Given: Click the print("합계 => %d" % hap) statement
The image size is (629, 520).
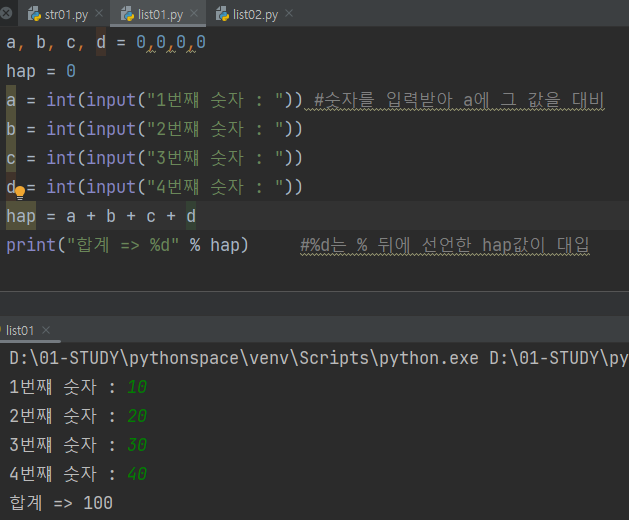Looking at the screenshot, I should point(128,245).
